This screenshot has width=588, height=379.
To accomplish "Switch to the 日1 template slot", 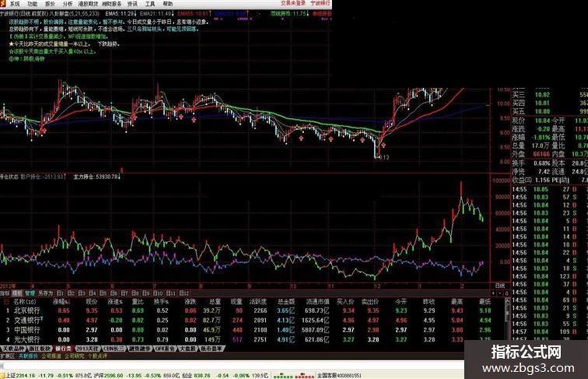I will [60, 293].
